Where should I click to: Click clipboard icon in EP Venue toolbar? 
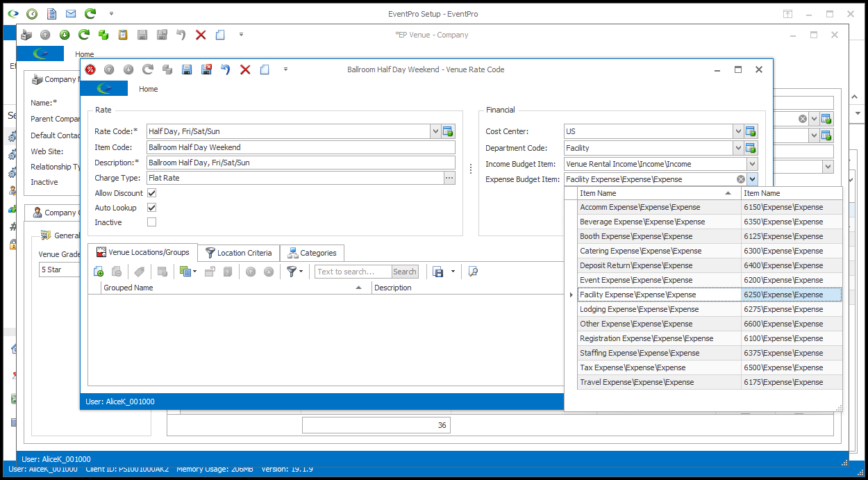(x=123, y=35)
